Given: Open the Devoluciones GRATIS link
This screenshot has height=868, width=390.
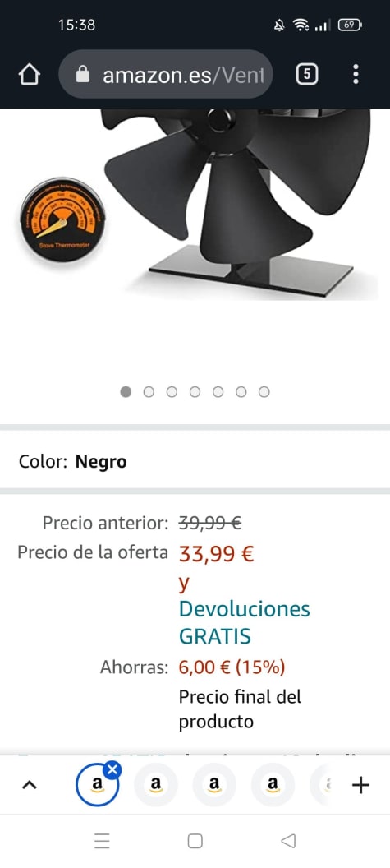Looking at the screenshot, I should [x=244, y=623].
